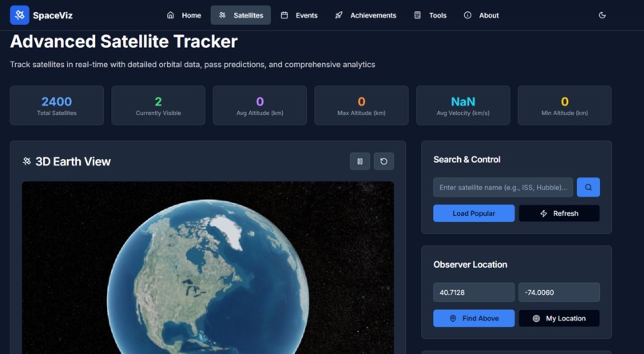Image resolution: width=644 pixels, height=354 pixels.
Task: Click the 2400 Total Satellites card
Action: click(x=57, y=105)
